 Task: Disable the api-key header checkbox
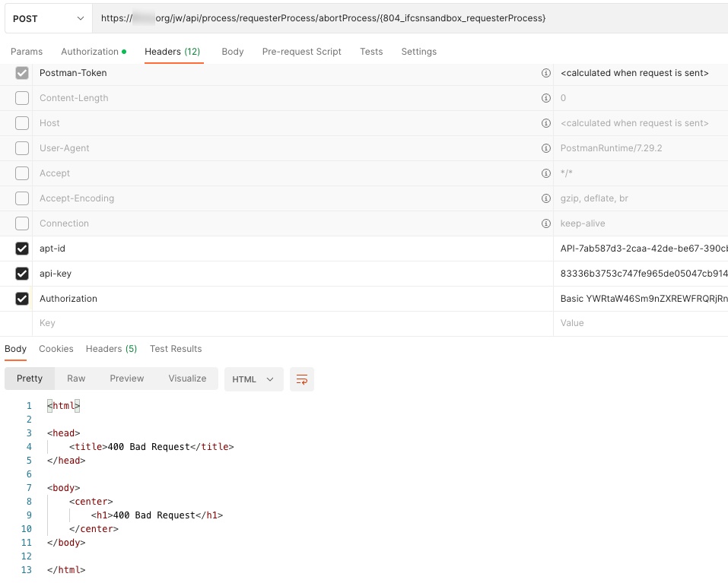click(22, 274)
